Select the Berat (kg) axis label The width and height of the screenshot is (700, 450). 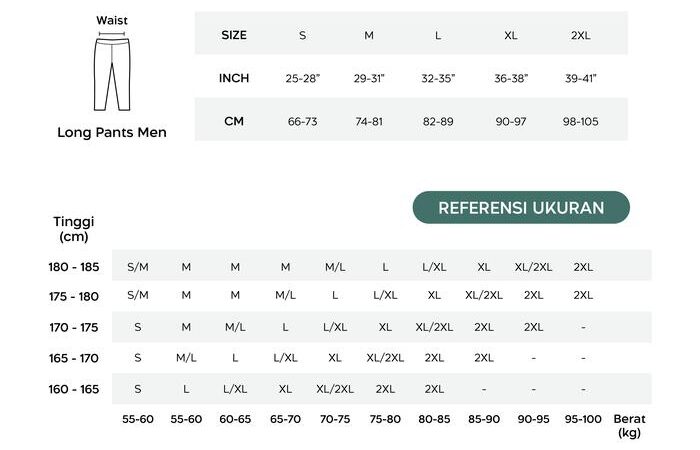point(630,426)
